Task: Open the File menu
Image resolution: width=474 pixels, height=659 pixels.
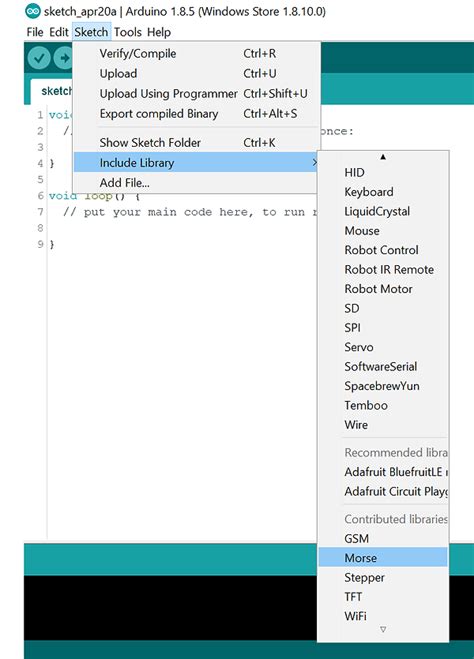Action: tap(35, 32)
